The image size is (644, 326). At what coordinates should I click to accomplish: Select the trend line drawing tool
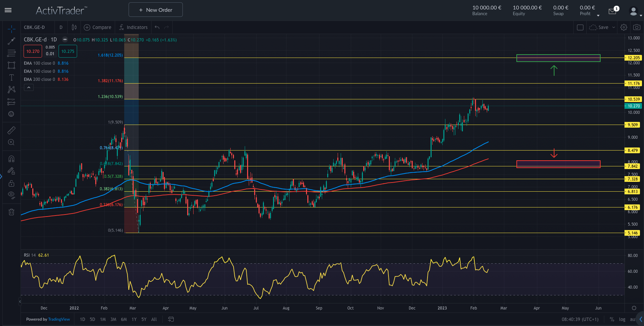[11, 41]
